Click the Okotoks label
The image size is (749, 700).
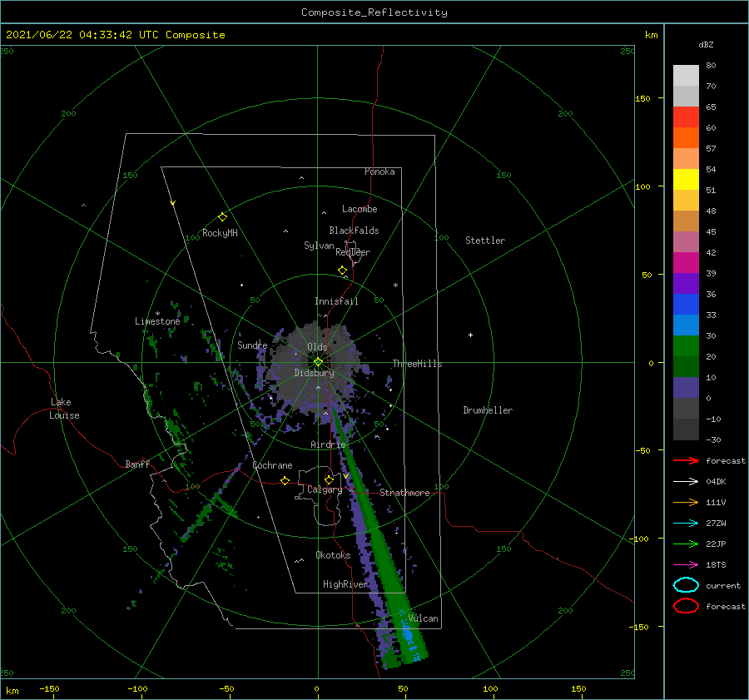click(333, 555)
